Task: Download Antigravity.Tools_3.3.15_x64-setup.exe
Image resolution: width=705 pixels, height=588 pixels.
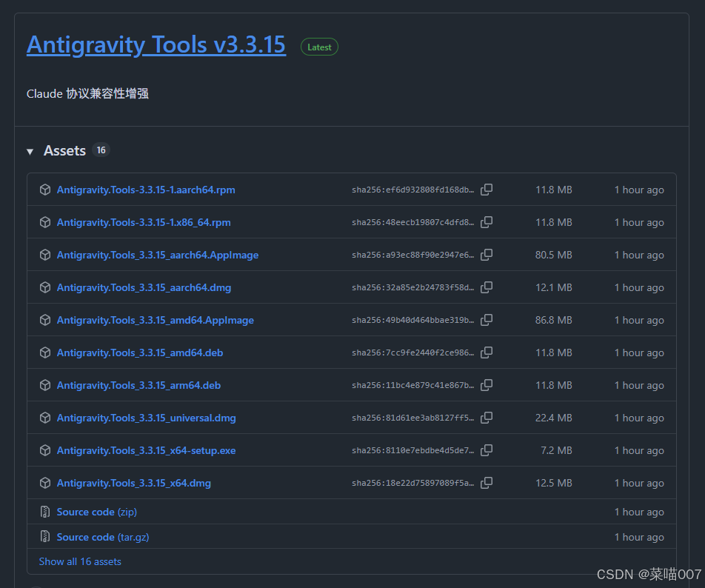Action: (x=146, y=450)
